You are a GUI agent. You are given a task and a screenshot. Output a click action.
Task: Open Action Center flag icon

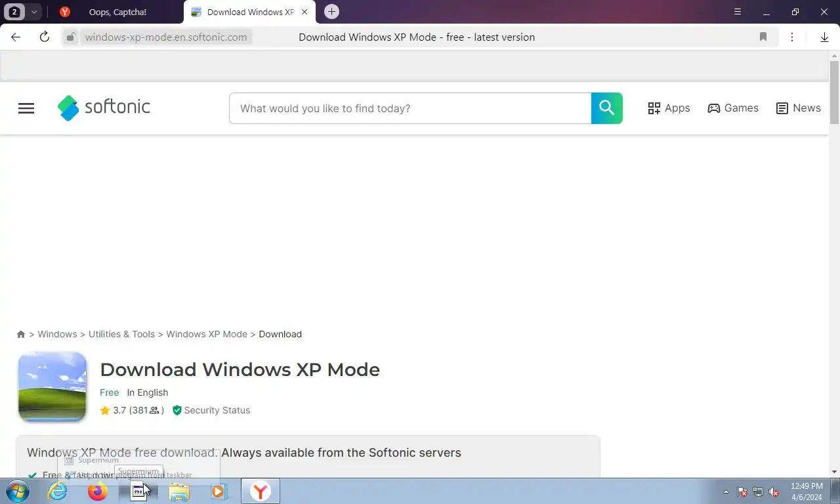pos(742,492)
